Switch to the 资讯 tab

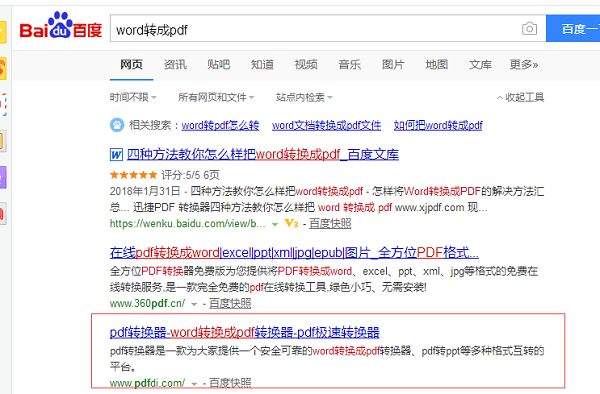click(175, 65)
